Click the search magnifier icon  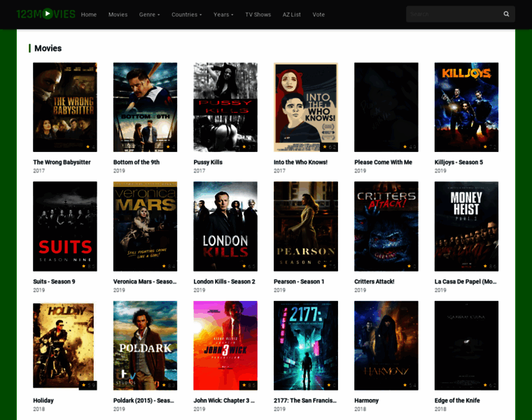click(506, 14)
